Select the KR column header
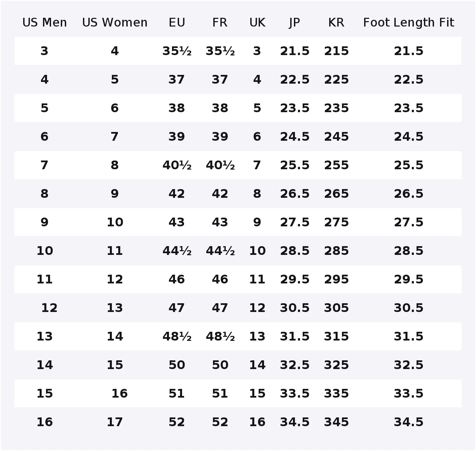The height and width of the screenshot is (451, 476). 336,22
